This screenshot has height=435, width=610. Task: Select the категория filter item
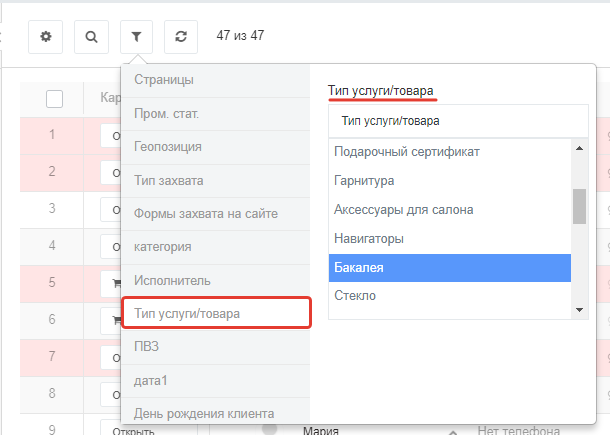[216, 247]
